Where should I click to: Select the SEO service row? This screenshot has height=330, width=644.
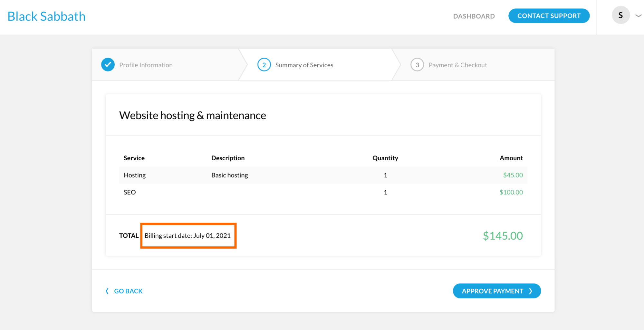[x=323, y=192]
